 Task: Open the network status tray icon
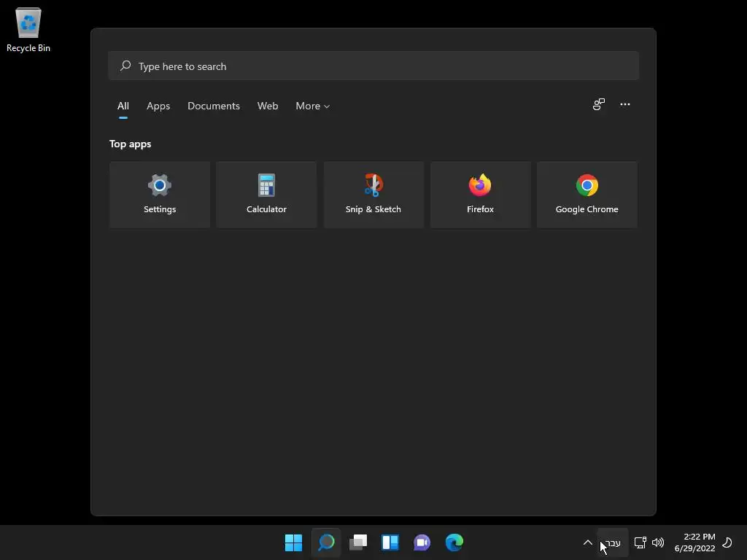coord(640,542)
